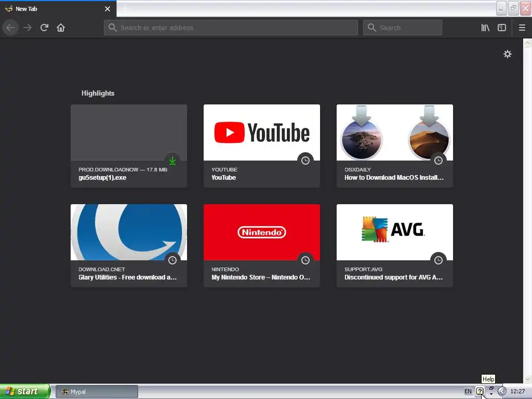Select the New Tab tab
Screen dimensions: 532x399
tap(58, 9)
